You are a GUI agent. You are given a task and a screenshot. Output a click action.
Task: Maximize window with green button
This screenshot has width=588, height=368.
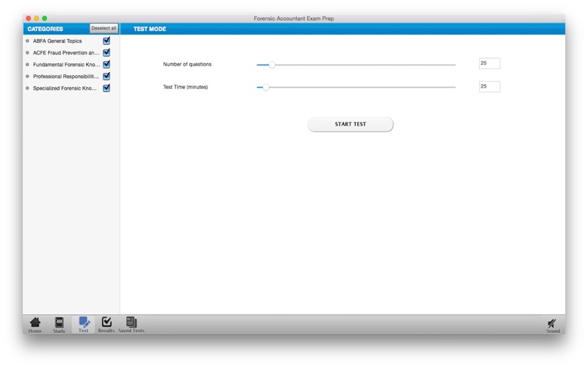point(45,18)
